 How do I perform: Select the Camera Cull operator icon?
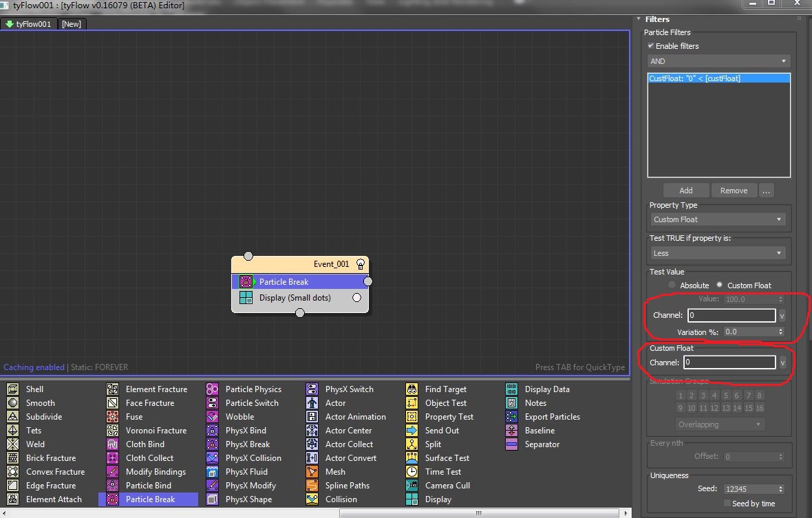tap(412, 486)
